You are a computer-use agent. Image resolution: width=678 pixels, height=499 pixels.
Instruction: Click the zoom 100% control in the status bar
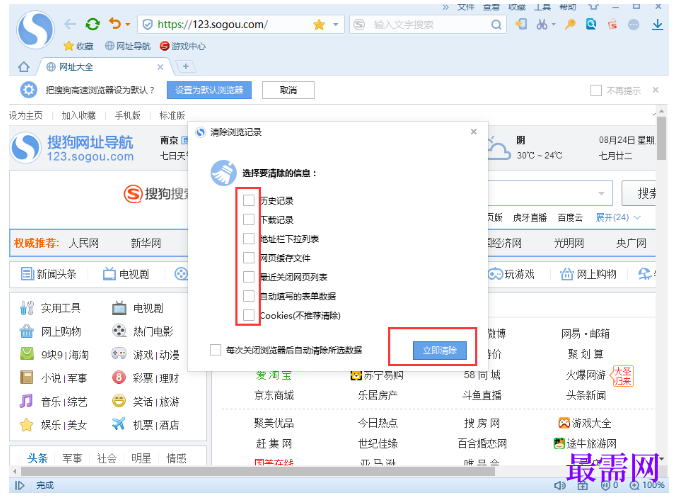[x=647, y=486]
